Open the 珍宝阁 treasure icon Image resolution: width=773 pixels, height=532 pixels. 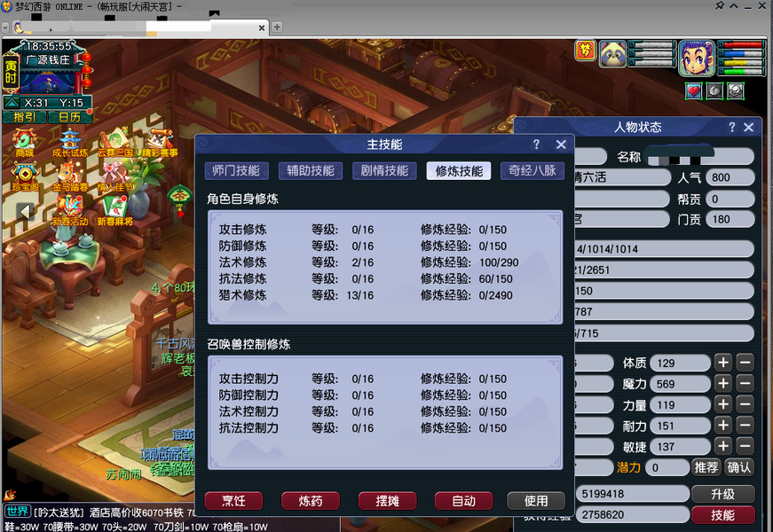(x=25, y=176)
